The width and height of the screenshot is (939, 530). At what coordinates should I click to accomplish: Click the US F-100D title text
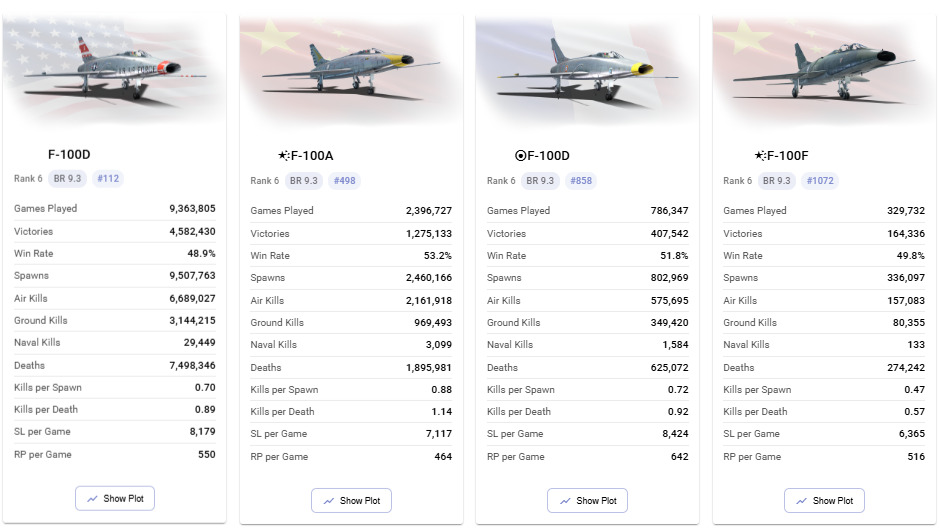(70, 154)
